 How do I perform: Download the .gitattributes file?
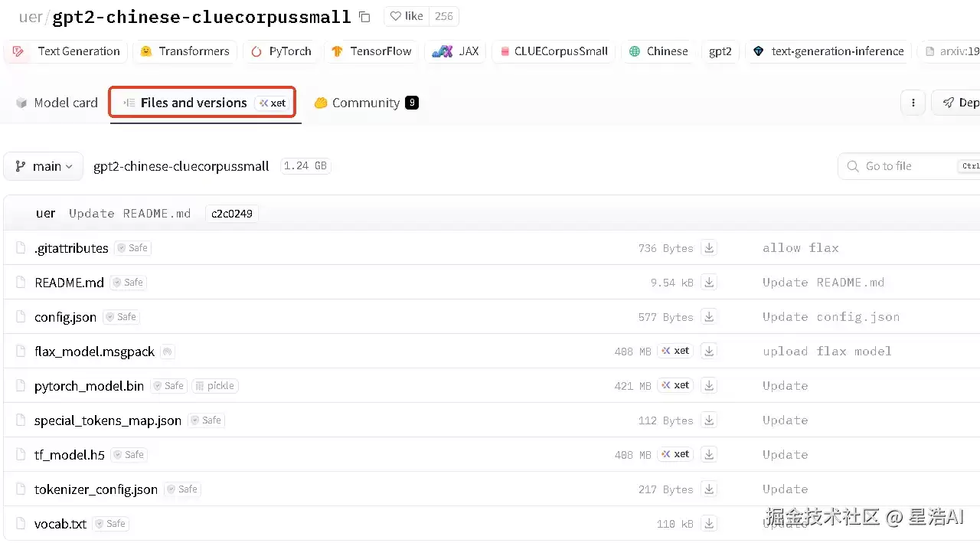(x=710, y=248)
